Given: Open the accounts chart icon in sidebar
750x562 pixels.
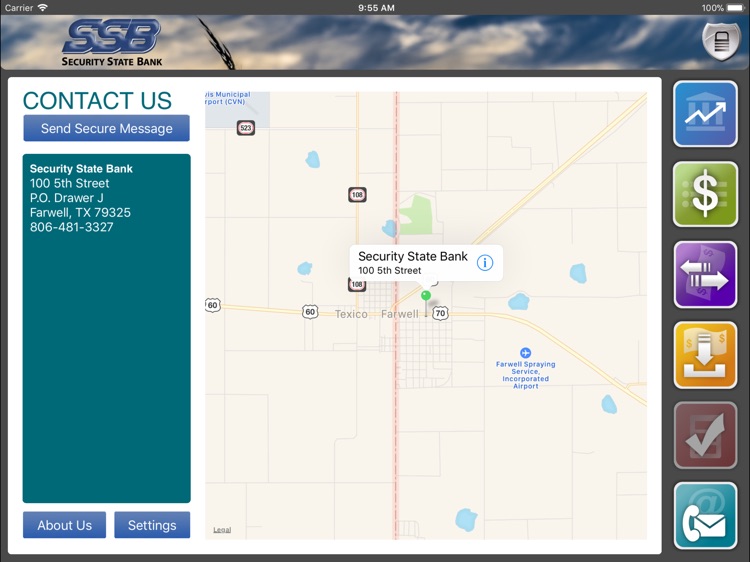Looking at the screenshot, I should [x=705, y=114].
